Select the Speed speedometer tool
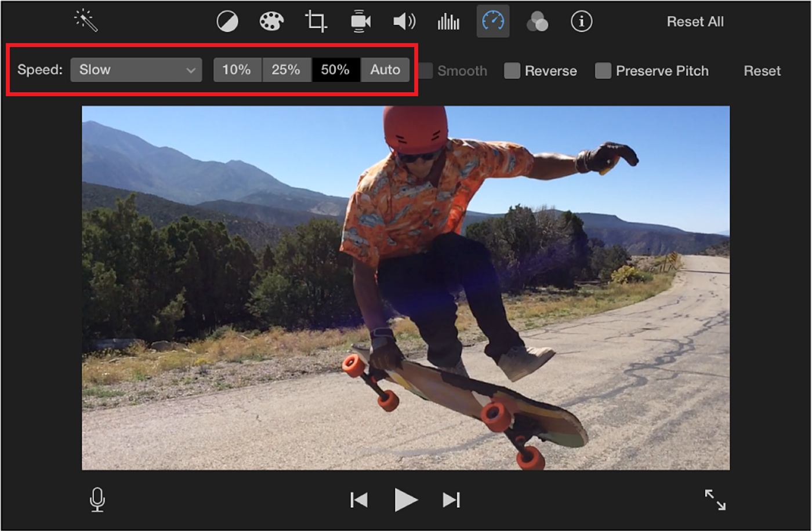812x531 pixels. point(492,21)
